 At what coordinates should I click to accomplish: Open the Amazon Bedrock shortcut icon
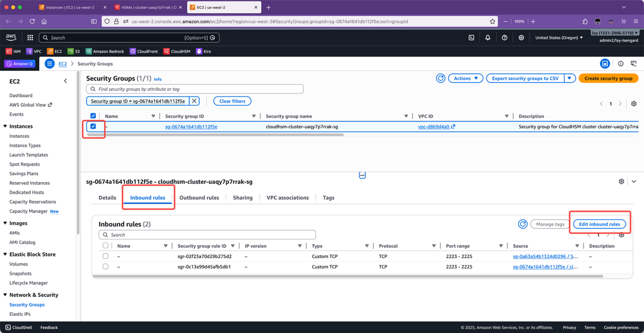click(88, 51)
